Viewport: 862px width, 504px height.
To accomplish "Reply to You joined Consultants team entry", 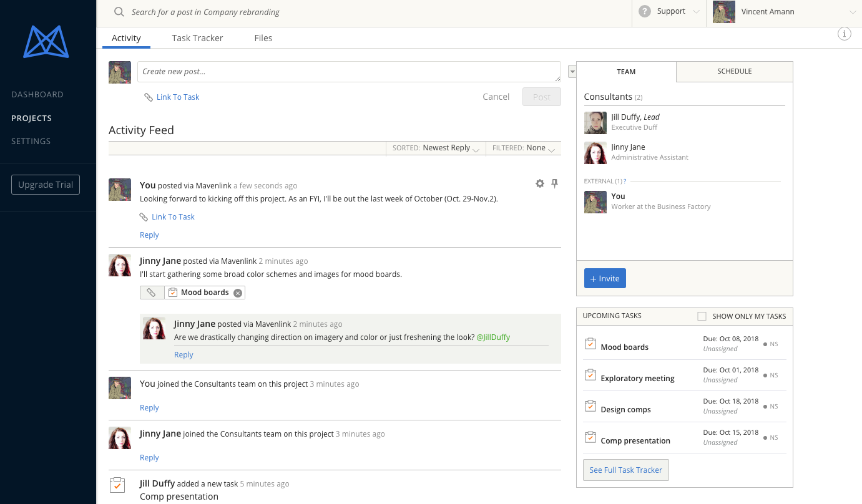I will [149, 408].
